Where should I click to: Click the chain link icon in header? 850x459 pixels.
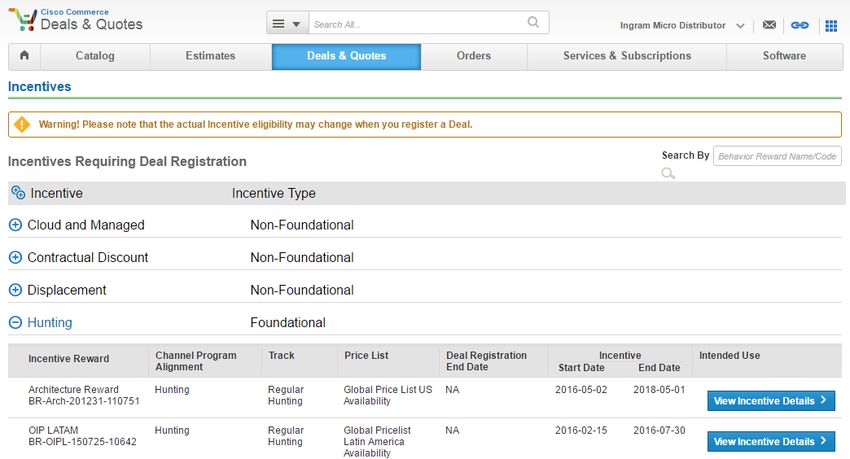pos(800,25)
